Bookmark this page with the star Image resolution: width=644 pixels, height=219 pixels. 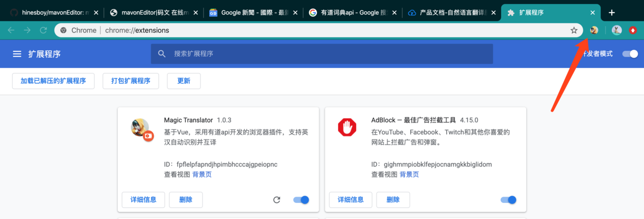[574, 30]
